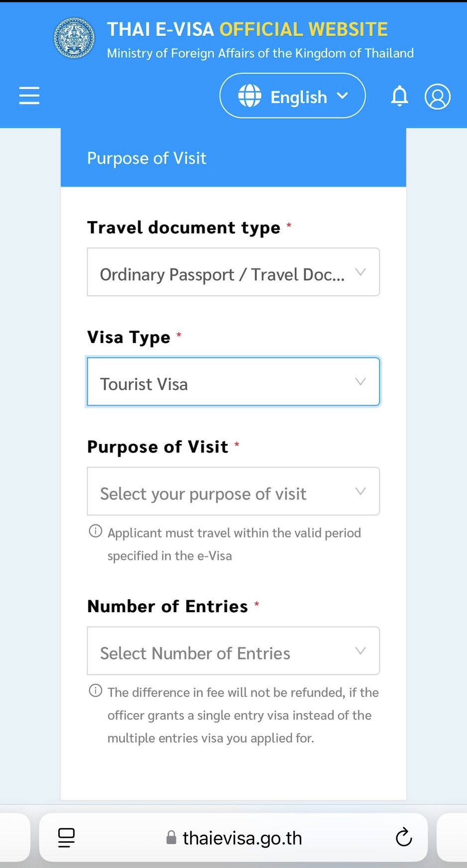Viewport: 467px width, 868px height.
Task: Tap the info icon about fee refund
Action: pyautogui.click(x=96, y=691)
